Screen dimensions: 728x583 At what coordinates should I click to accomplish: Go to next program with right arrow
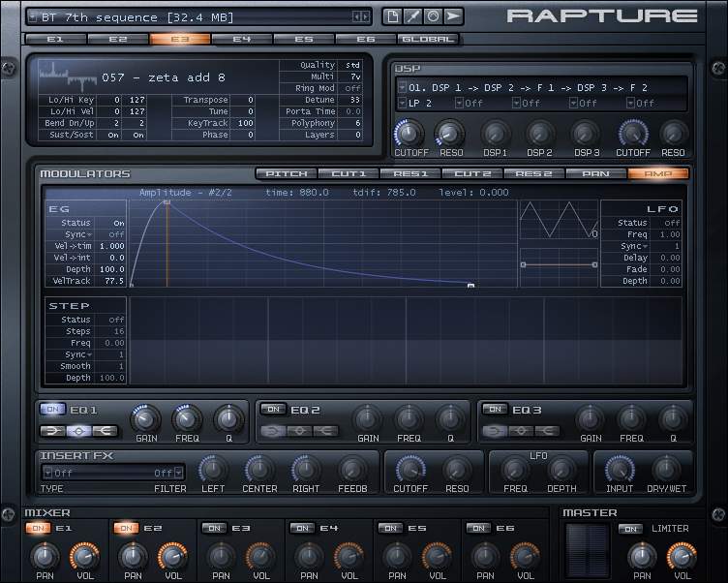pos(365,17)
